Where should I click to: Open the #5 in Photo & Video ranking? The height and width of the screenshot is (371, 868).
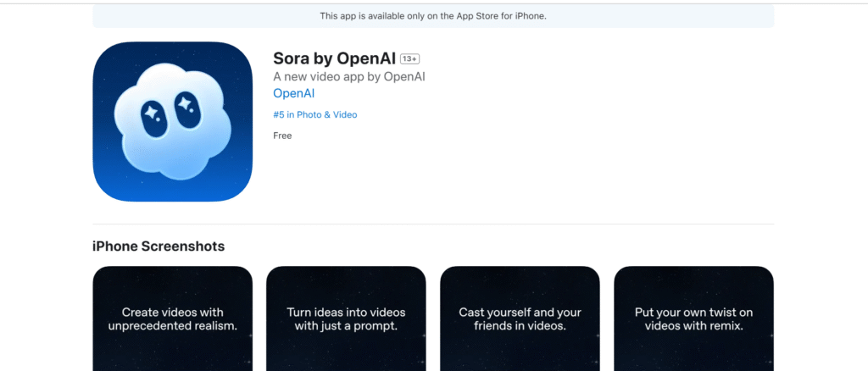point(314,114)
